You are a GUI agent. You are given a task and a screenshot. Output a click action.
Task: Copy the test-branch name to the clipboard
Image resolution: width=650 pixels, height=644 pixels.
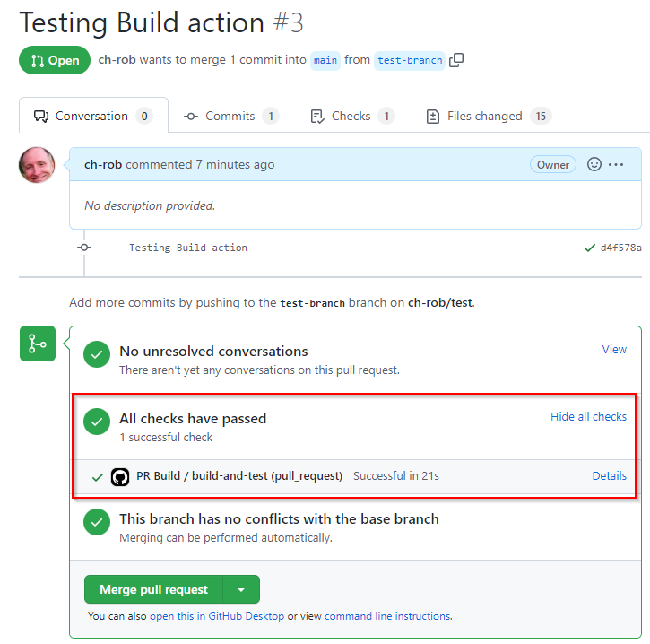pyautogui.click(x=456, y=60)
